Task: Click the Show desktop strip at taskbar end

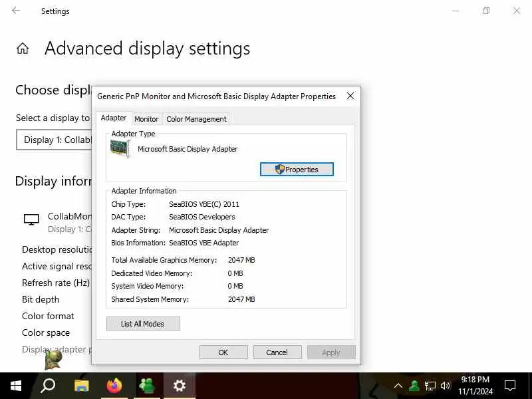Action: pos(530,386)
